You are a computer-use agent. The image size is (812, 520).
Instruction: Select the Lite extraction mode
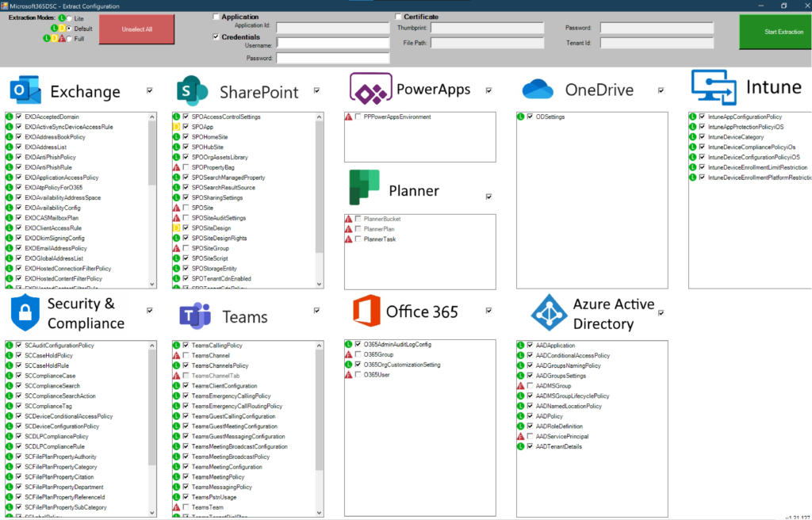click(x=69, y=18)
